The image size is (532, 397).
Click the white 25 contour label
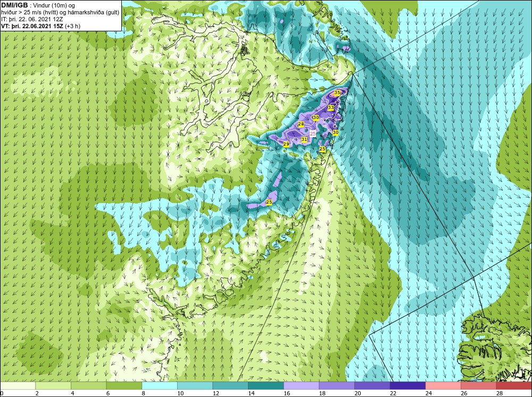[x=313, y=133]
